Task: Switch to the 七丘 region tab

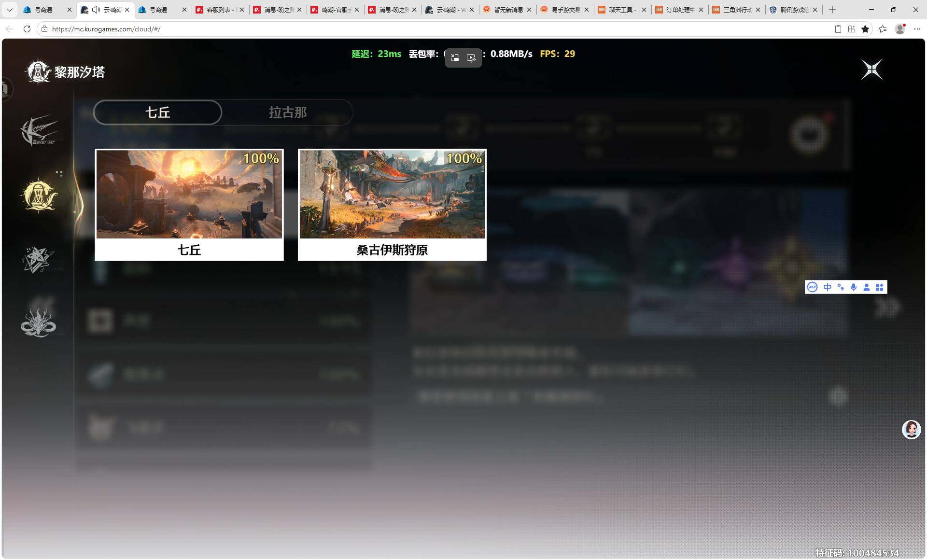Action: [x=157, y=112]
